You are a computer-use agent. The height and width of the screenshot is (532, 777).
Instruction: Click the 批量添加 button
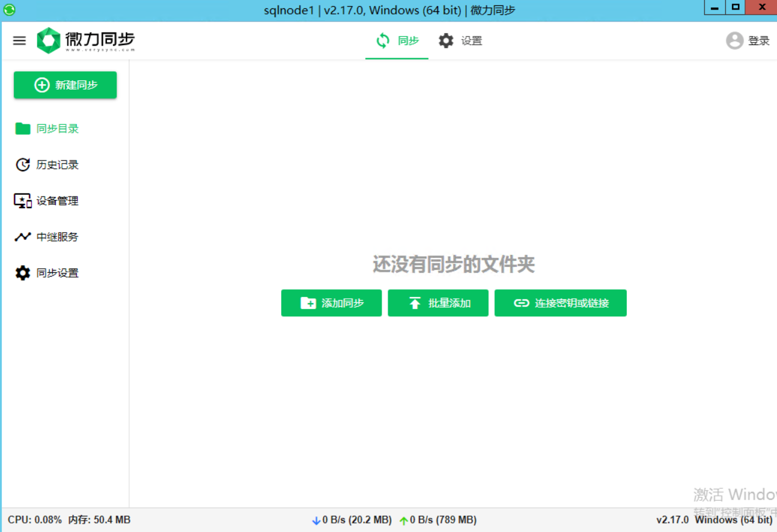pos(438,303)
